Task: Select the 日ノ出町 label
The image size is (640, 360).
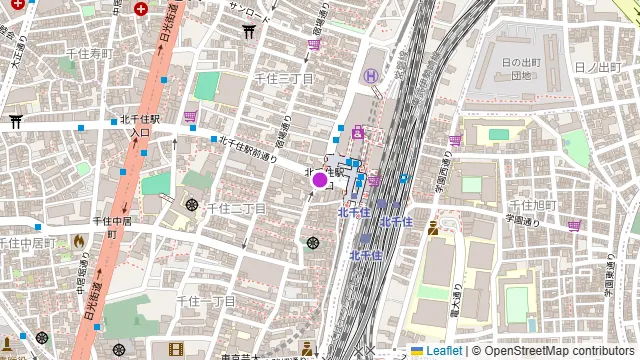Action: coord(598,67)
